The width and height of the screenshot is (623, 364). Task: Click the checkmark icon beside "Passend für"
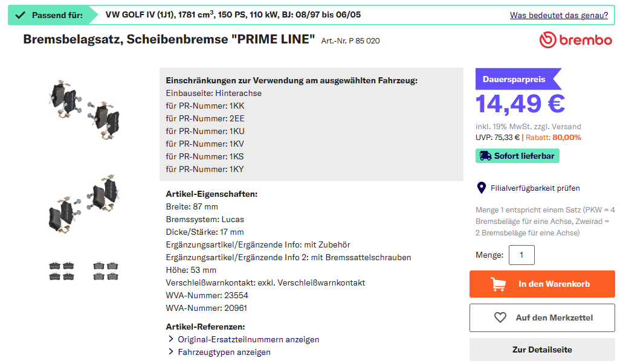click(x=20, y=15)
